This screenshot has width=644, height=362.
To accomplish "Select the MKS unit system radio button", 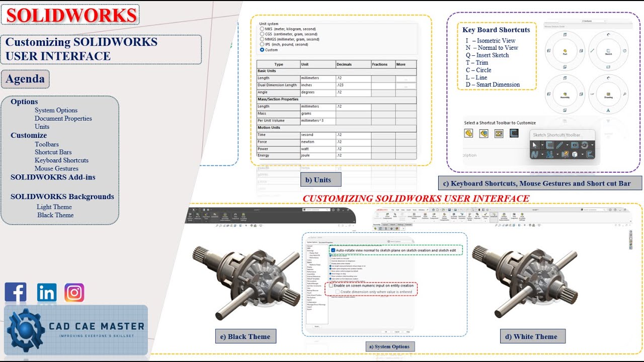I will 262,29.
